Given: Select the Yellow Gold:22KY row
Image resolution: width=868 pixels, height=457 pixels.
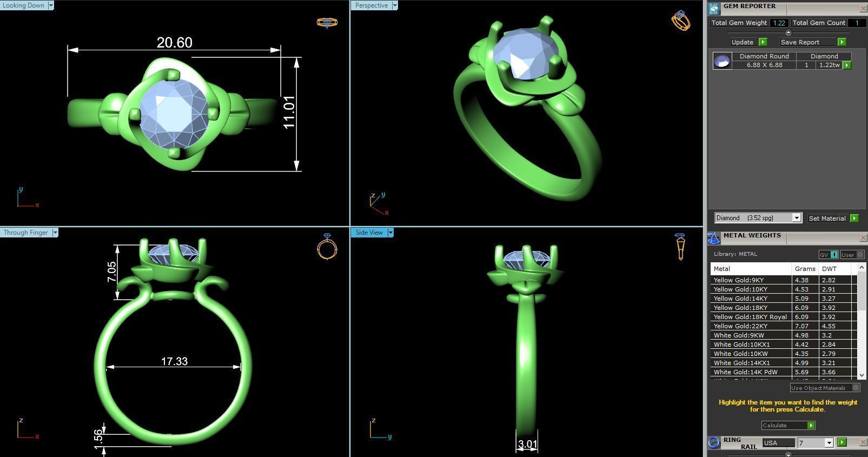Looking at the screenshot, I should click(783, 326).
